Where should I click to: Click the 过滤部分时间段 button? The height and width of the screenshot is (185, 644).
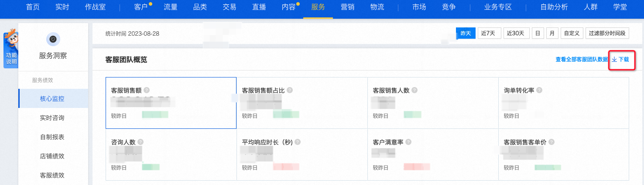tap(607, 33)
